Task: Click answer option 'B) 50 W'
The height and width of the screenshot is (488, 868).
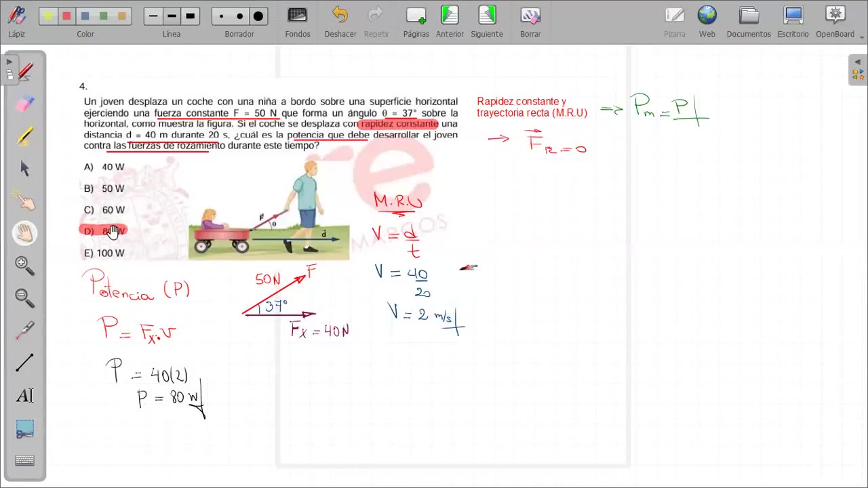Action: [x=104, y=188]
